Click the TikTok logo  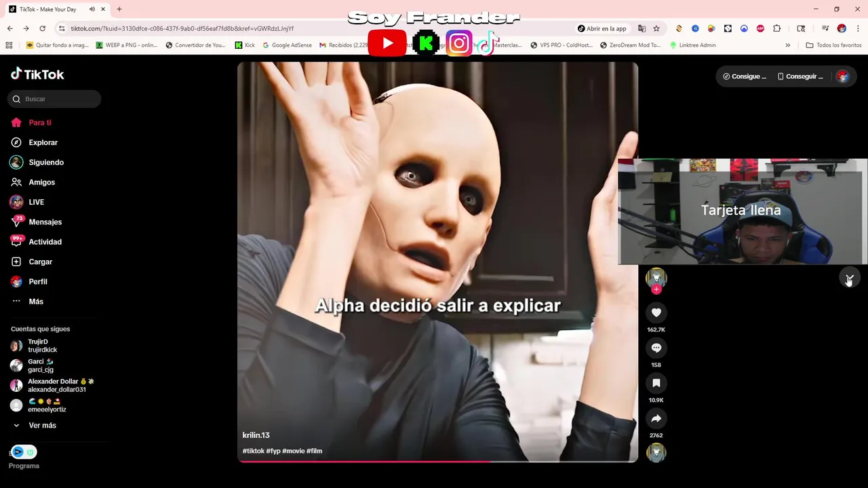38,74
